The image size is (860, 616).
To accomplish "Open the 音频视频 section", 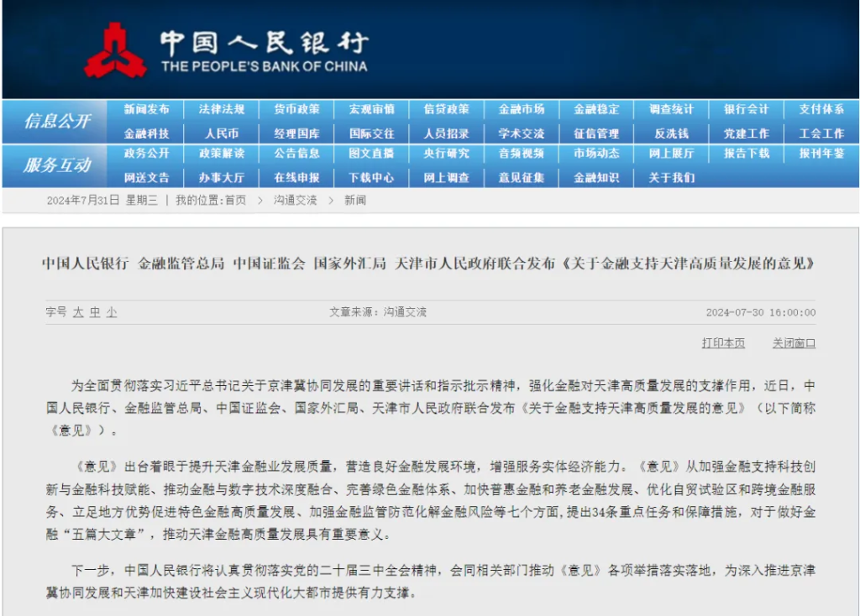I will tap(522, 154).
